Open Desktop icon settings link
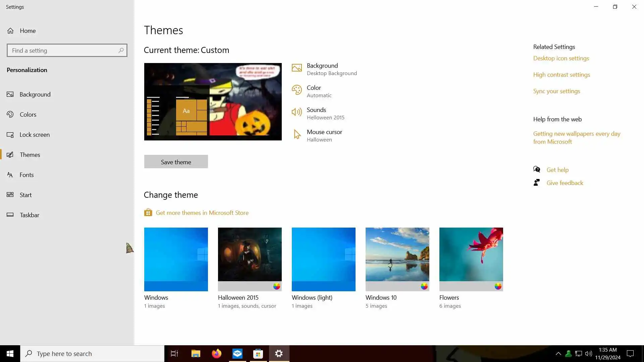 561,58
